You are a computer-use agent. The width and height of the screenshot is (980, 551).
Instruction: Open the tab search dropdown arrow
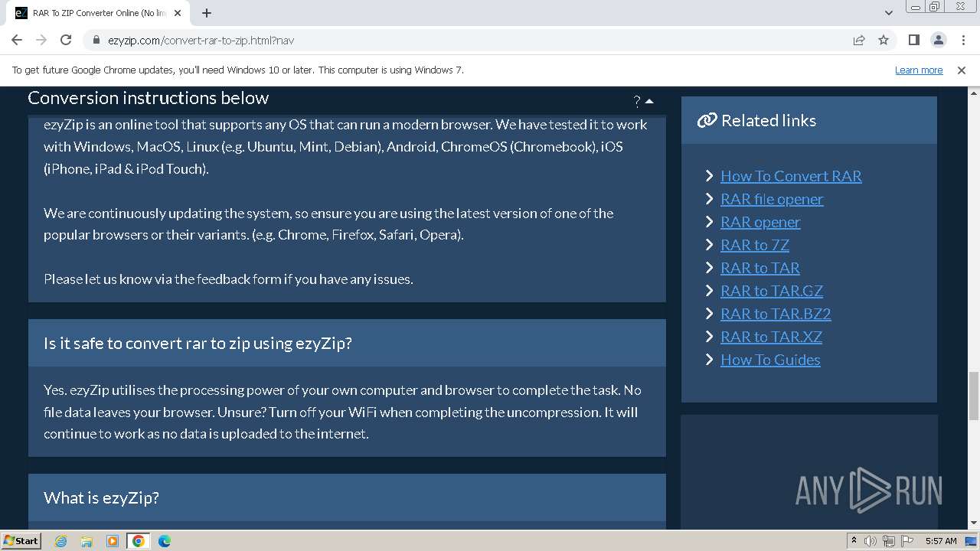pos(888,13)
